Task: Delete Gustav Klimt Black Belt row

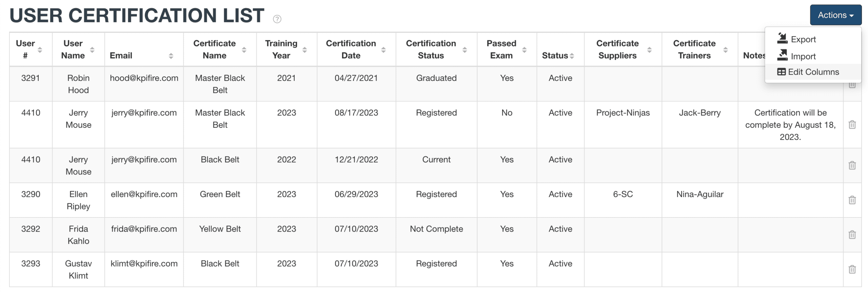Action: click(852, 269)
